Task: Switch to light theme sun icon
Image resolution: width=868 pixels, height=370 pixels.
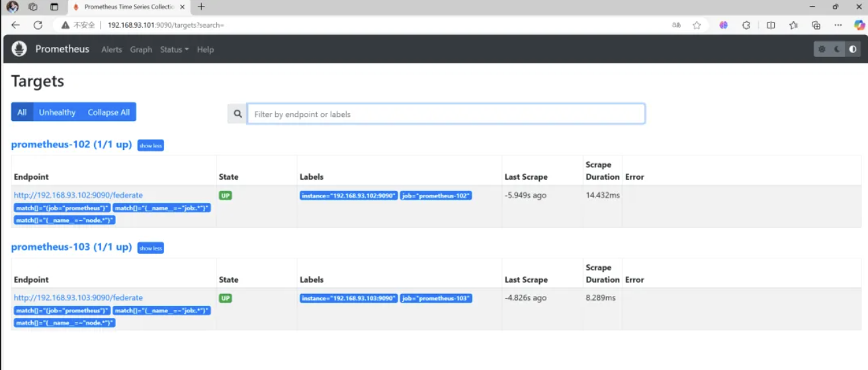Action: (x=822, y=49)
